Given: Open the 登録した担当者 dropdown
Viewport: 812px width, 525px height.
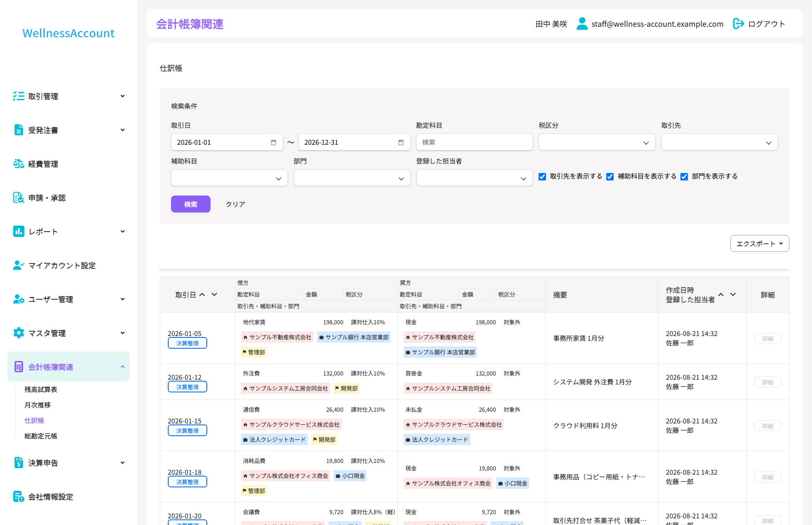Looking at the screenshot, I should [474, 178].
